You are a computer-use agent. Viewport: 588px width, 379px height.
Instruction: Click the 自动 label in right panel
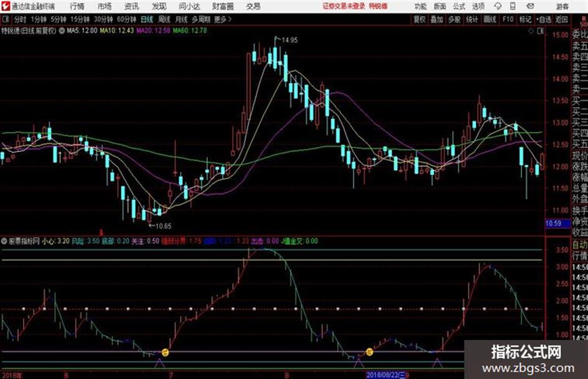pyautogui.click(x=580, y=245)
